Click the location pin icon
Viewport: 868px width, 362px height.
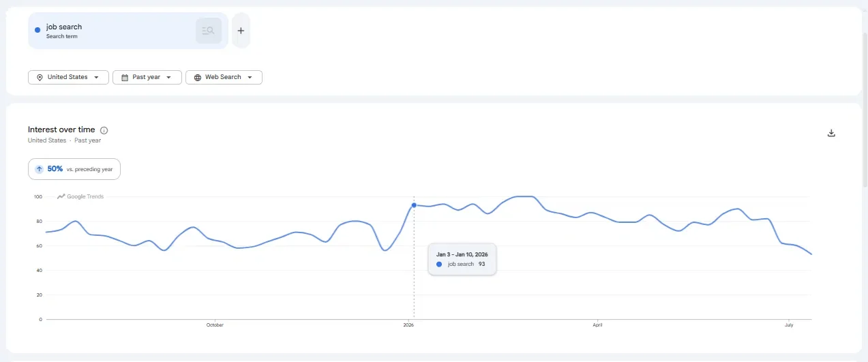[40, 78]
